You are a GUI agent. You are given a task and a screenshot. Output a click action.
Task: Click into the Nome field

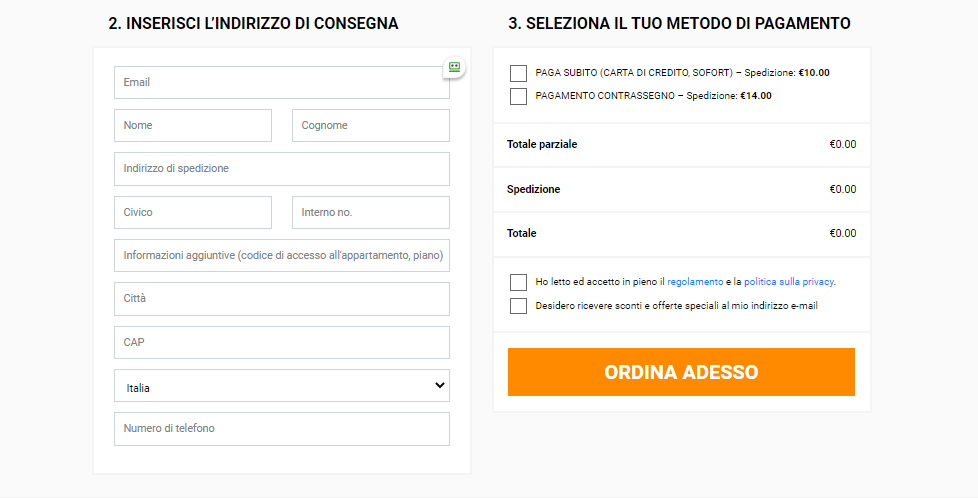click(192, 126)
